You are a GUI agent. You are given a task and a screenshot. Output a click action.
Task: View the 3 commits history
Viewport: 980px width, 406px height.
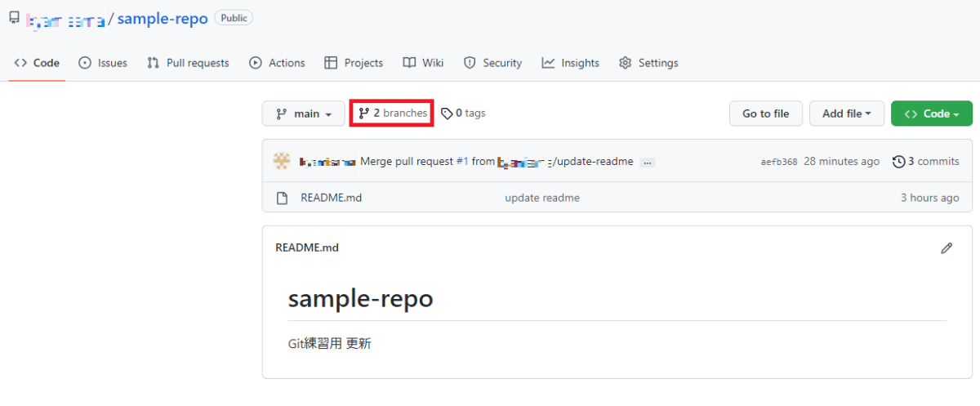[x=926, y=162]
